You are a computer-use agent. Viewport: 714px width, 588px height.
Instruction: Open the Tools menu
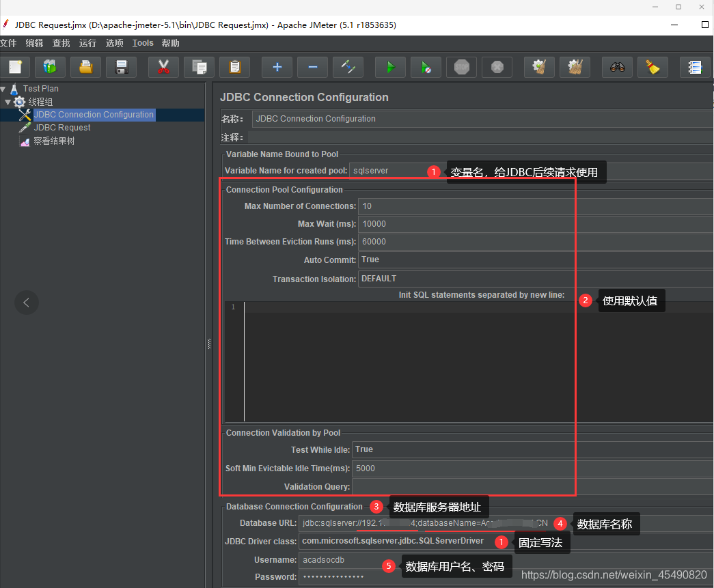pyautogui.click(x=142, y=42)
